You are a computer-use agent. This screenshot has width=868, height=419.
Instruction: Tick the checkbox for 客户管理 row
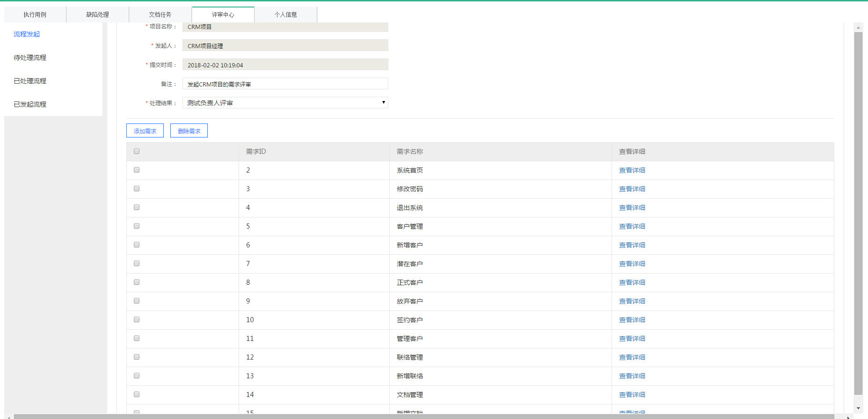(137, 226)
